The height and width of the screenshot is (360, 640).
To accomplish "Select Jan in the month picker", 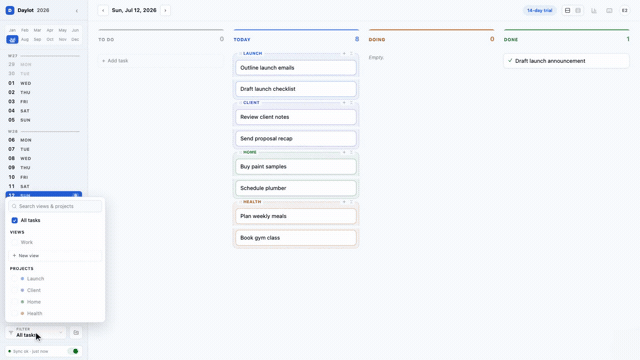I will (12, 30).
